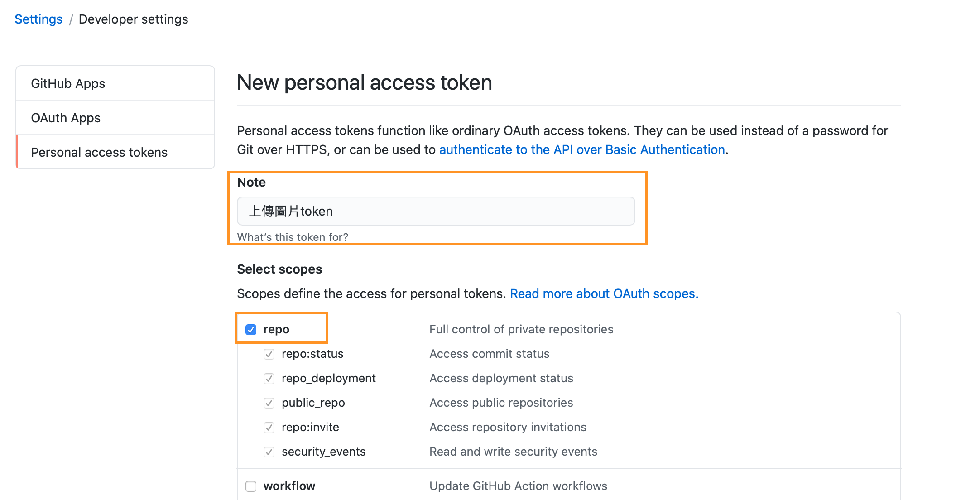Uncheck the repo scope checkbox
Viewport: 980px width, 500px height.
pos(251,329)
